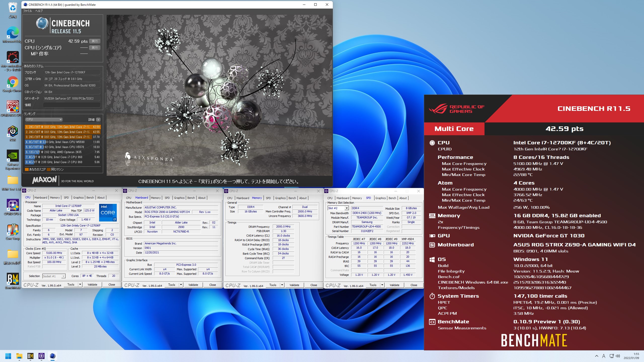This screenshot has height=362, width=644.
Task: Show hidden tray icons chevron
Action: [x=596, y=356]
